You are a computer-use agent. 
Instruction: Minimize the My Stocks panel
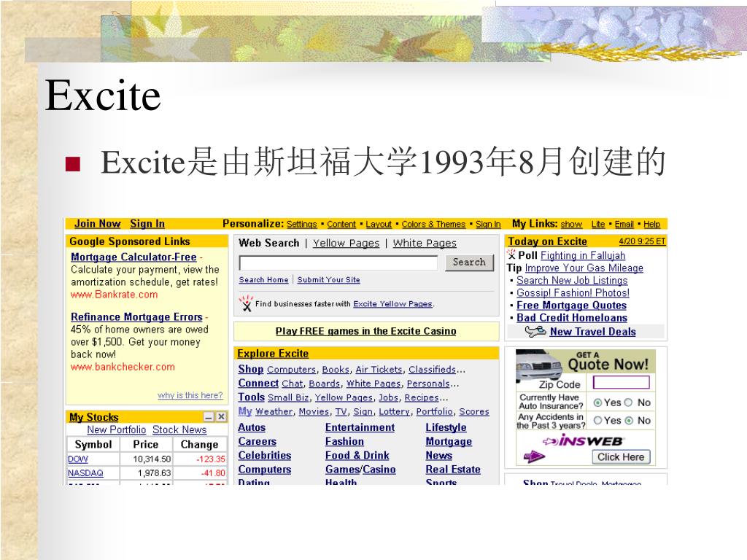pyautogui.click(x=209, y=416)
